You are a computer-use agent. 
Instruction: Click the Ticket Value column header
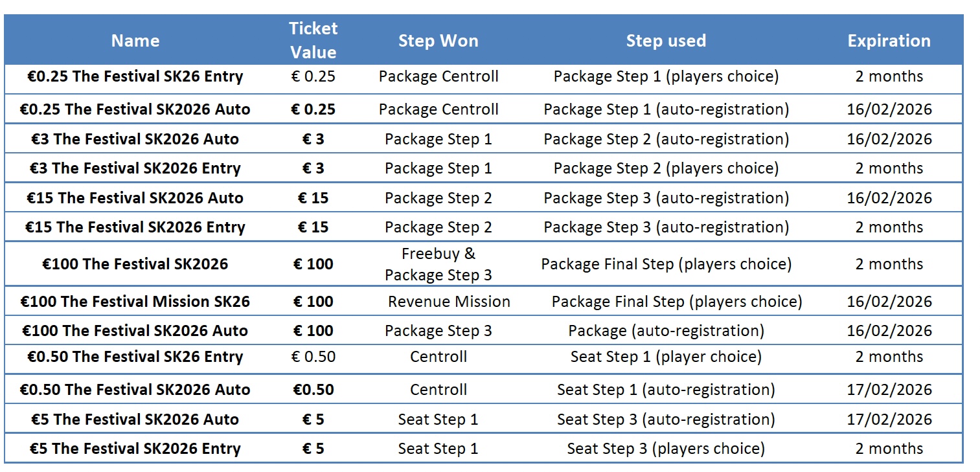click(x=313, y=40)
